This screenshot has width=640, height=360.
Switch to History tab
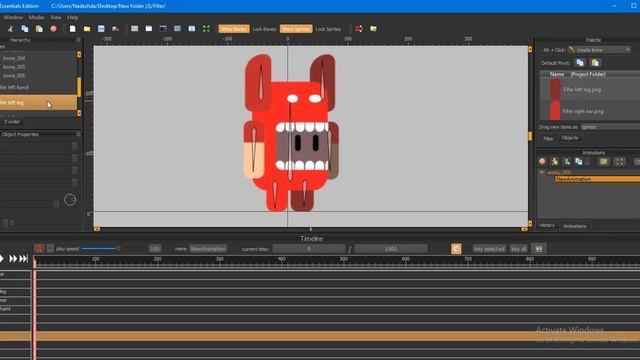coord(547,225)
